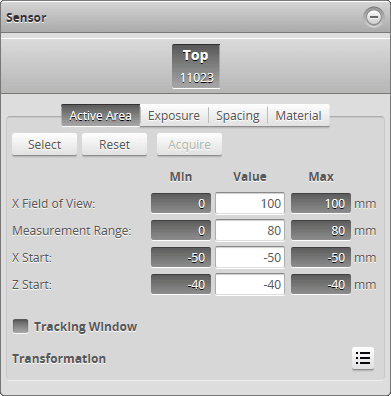Click the Measurement Range label
This screenshot has height=396, width=391.
[72, 231]
